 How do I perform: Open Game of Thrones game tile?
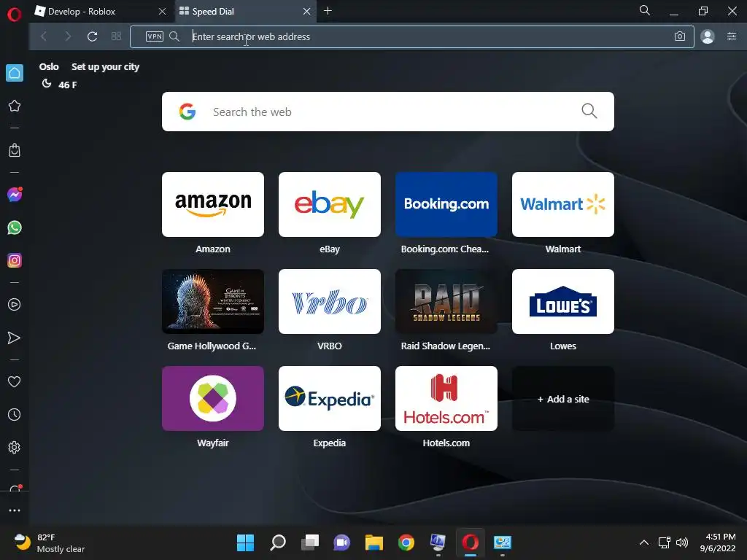[213, 301]
